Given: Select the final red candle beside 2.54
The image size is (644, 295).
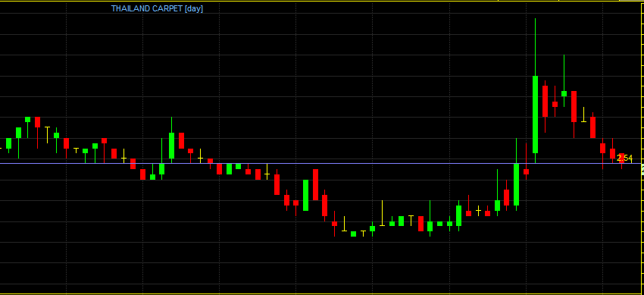Looking at the screenshot, I should 621,158.
